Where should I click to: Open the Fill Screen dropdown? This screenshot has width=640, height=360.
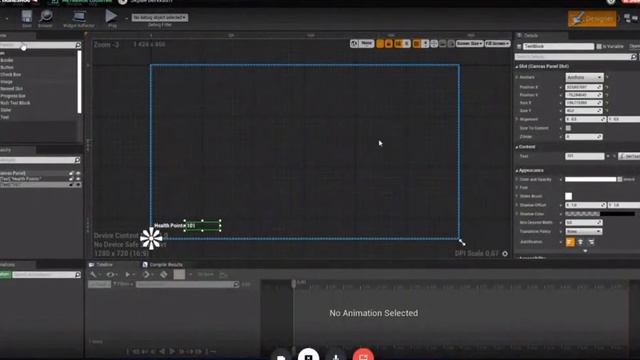point(498,43)
